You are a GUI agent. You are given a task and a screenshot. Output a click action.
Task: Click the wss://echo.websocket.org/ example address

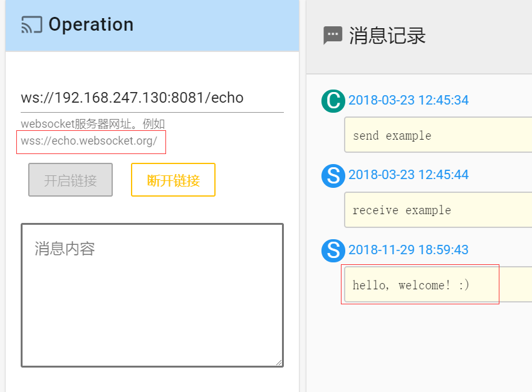(x=91, y=142)
